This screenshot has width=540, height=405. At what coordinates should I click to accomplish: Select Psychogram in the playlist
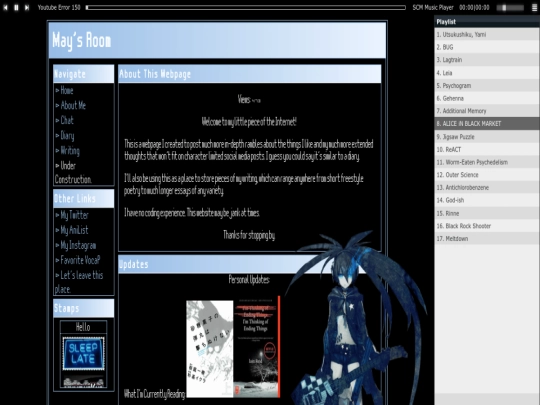click(487, 85)
